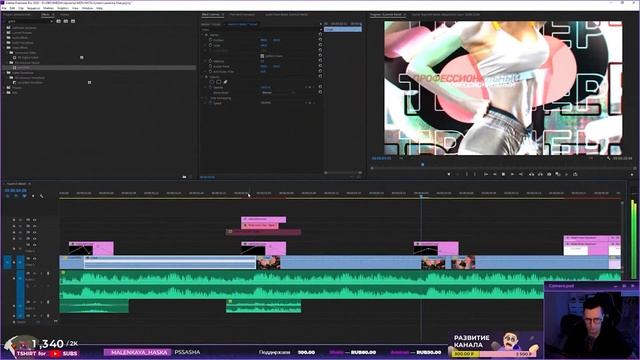Mute audio track A1
This screenshot has height=360, width=640.
34,273
